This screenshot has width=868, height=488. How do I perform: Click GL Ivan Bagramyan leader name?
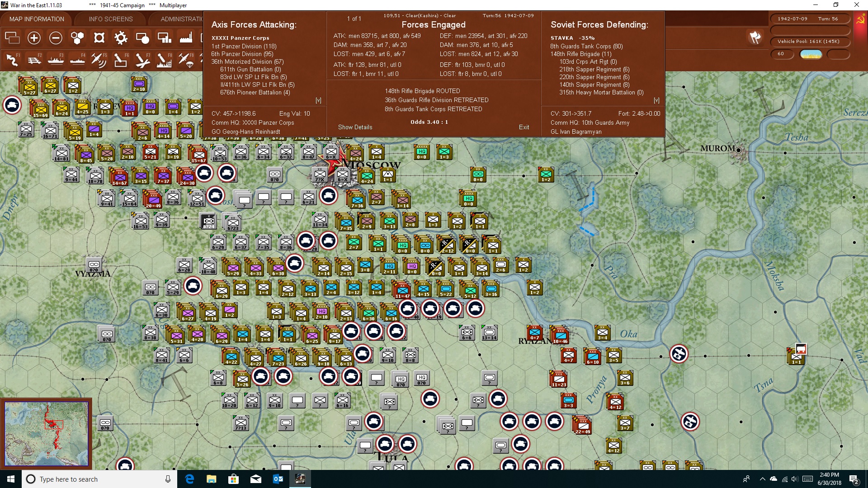click(576, 132)
